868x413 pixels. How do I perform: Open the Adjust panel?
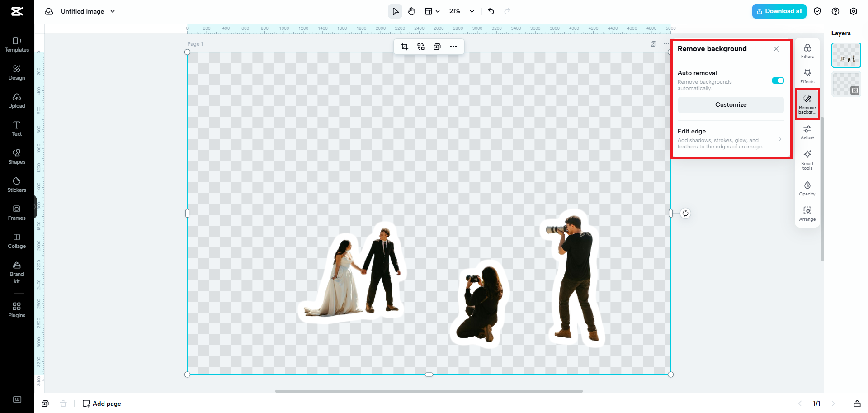click(807, 132)
